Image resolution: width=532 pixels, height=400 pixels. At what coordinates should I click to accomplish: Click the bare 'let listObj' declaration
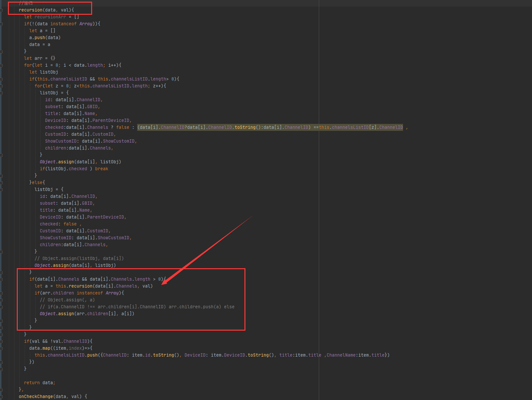[x=44, y=72]
